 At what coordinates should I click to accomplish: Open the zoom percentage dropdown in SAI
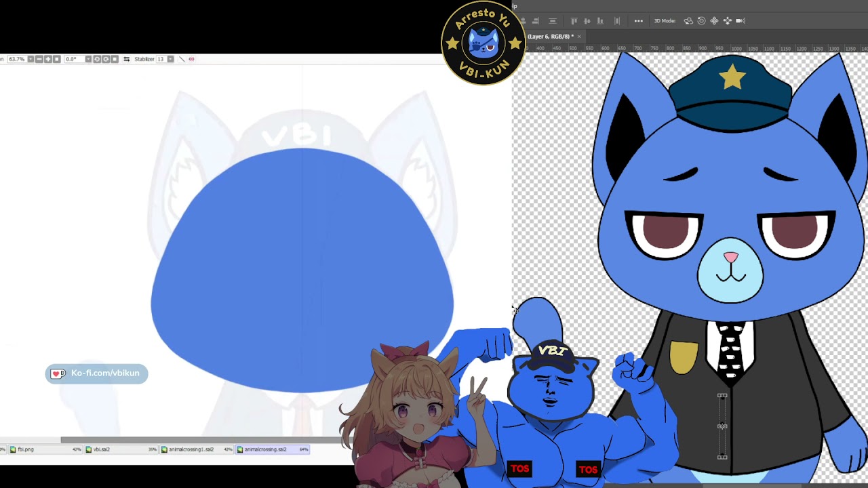point(31,59)
